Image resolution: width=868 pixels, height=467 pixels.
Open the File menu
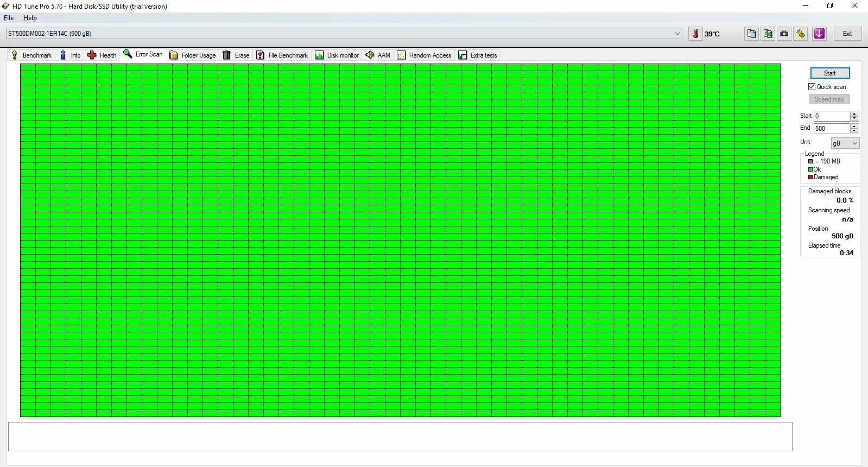[x=9, y=18]
